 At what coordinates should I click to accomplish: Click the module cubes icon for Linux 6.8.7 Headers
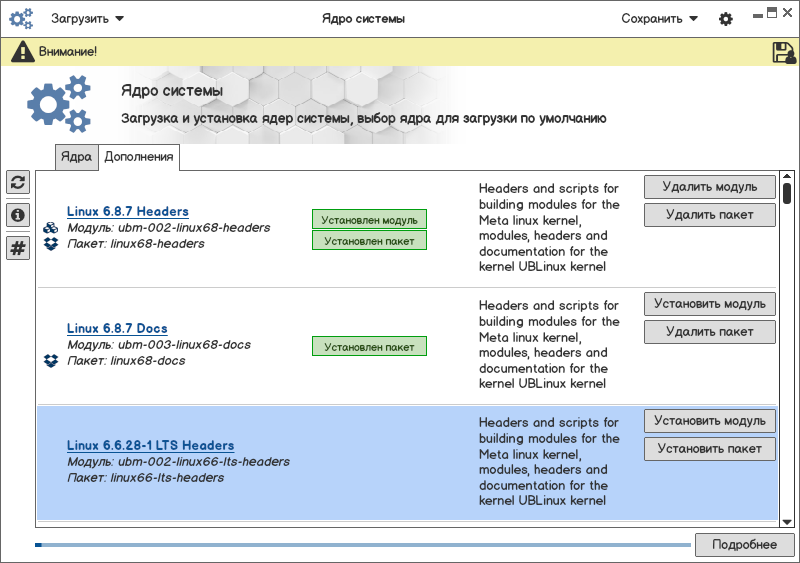51,228
